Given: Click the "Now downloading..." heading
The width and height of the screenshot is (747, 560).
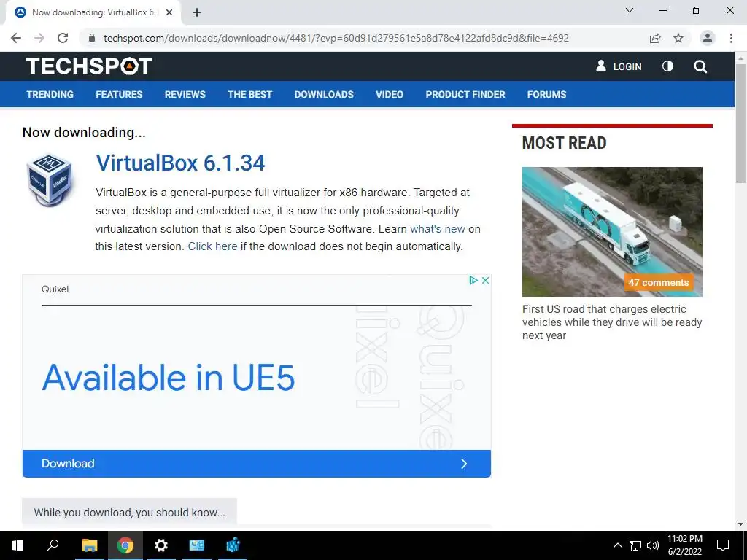Looking at the screenshot, I should pos(84,133).
